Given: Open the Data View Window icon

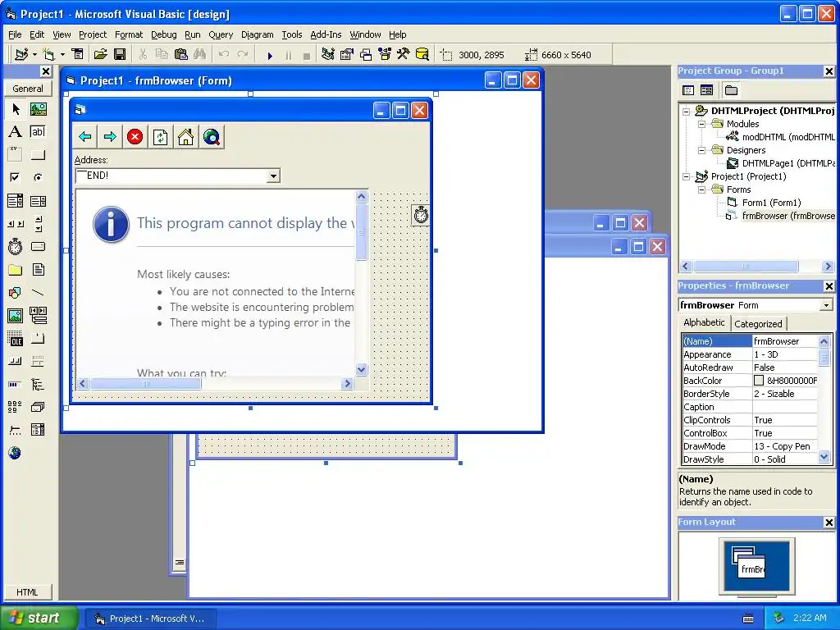Looking at the screenshot, I should tap(422, 55).
